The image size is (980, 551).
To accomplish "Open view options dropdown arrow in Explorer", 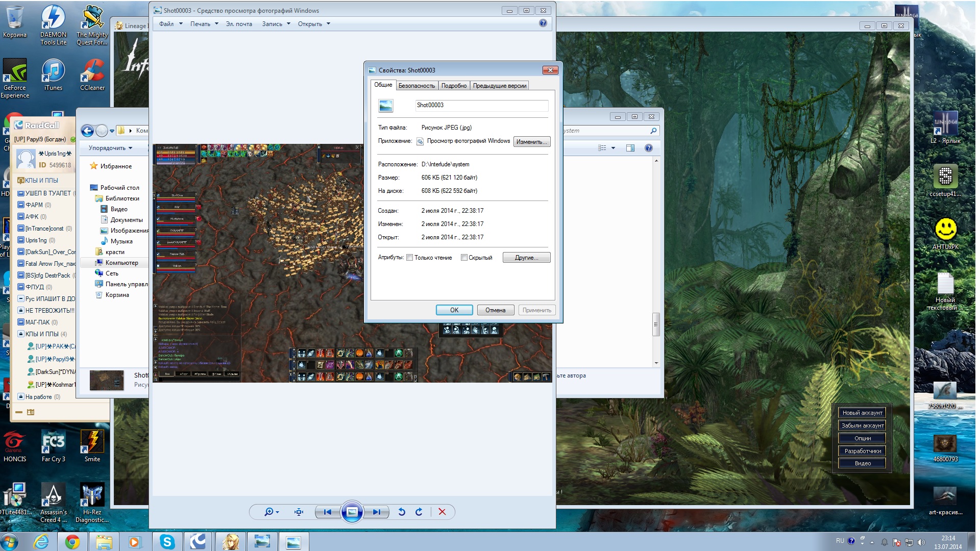I will click(613, 148).
